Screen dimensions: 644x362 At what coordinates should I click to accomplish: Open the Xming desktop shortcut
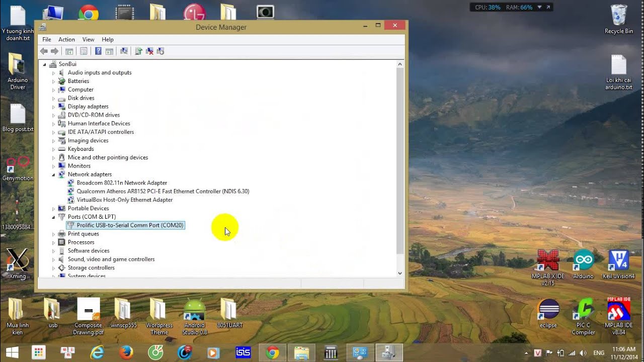coord(18,264)
